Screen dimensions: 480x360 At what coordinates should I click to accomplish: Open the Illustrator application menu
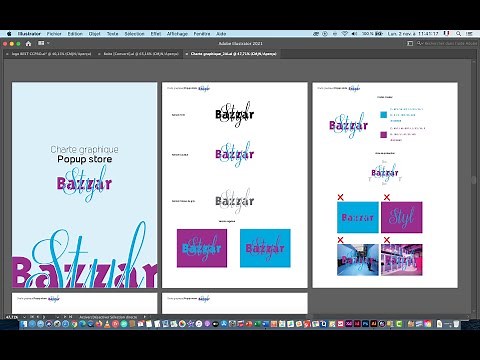pos(29,34)
